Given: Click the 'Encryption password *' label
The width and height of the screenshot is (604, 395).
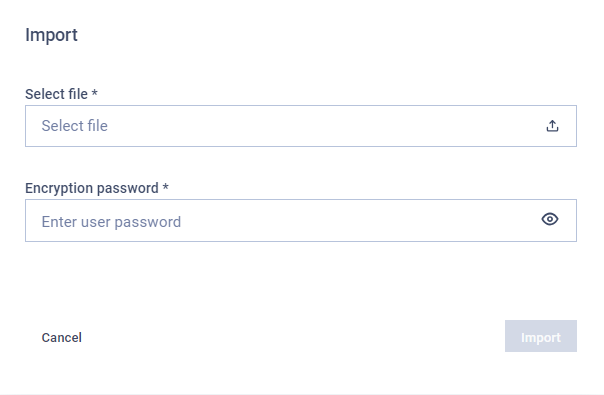Looking at the screenshot, I should click(x=97, y=188).
